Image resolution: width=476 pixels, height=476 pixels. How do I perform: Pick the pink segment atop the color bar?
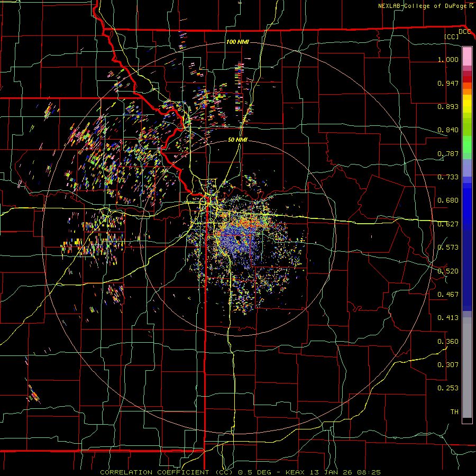(x=467, y=56)
